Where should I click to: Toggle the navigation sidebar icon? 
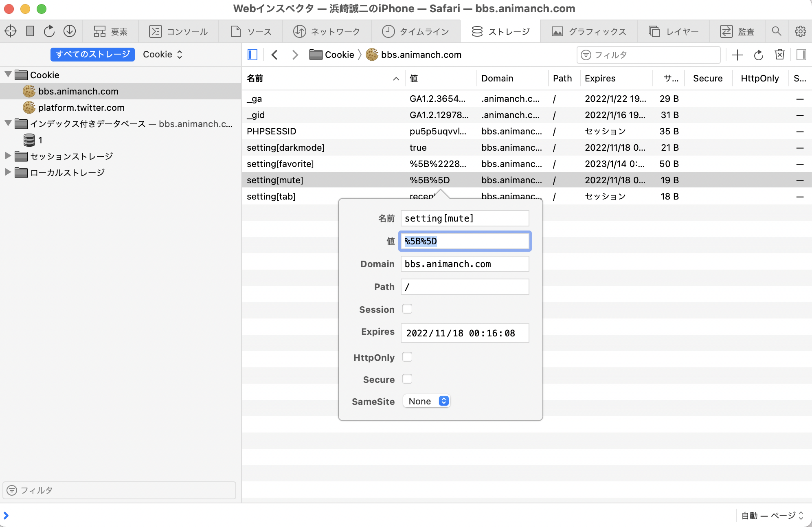(x=252, y=55)
